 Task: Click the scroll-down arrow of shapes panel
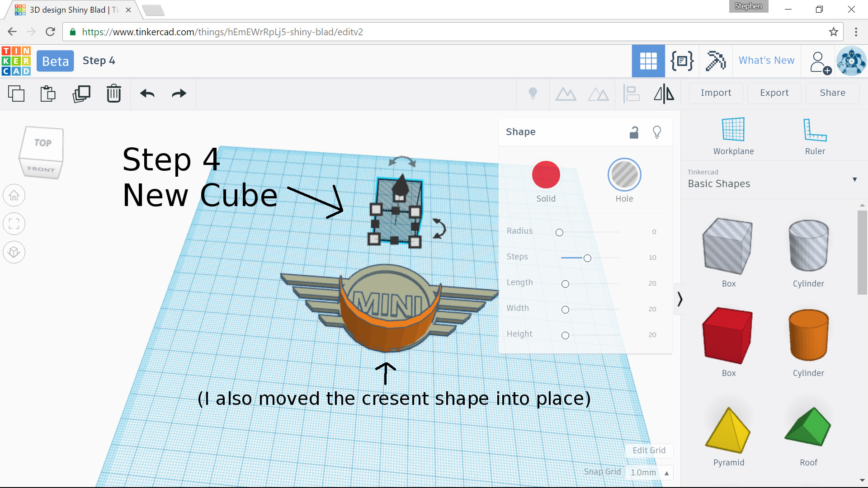(x=862, y=480)
